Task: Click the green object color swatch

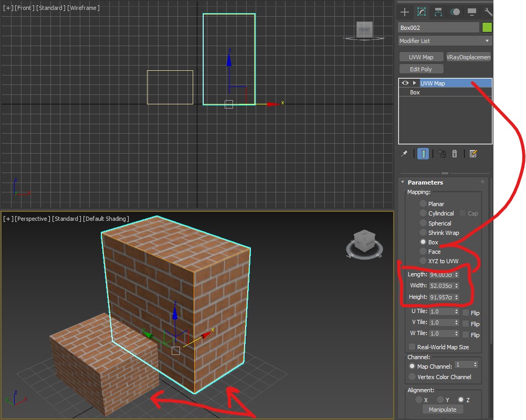Action: (x=487, y=27)
